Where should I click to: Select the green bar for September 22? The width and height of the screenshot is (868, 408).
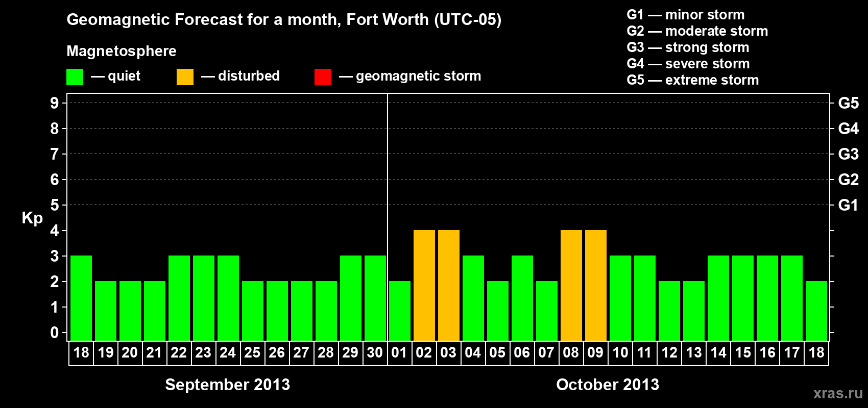179,298
